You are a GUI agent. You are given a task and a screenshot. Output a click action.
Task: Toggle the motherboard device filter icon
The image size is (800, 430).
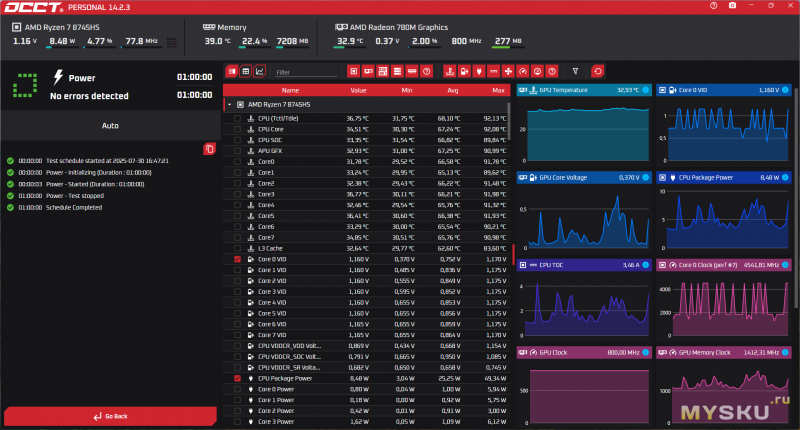(383, 71)
